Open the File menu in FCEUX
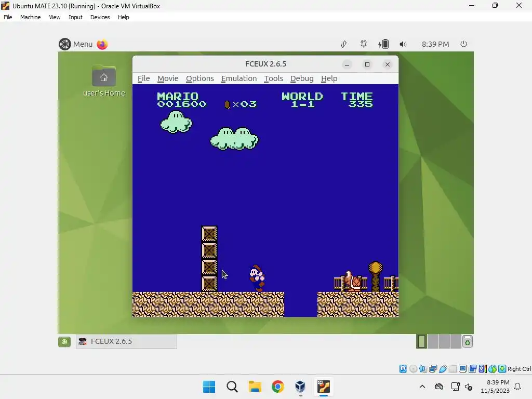The width and height of the screenshot is (532, 399). point(143,78)
